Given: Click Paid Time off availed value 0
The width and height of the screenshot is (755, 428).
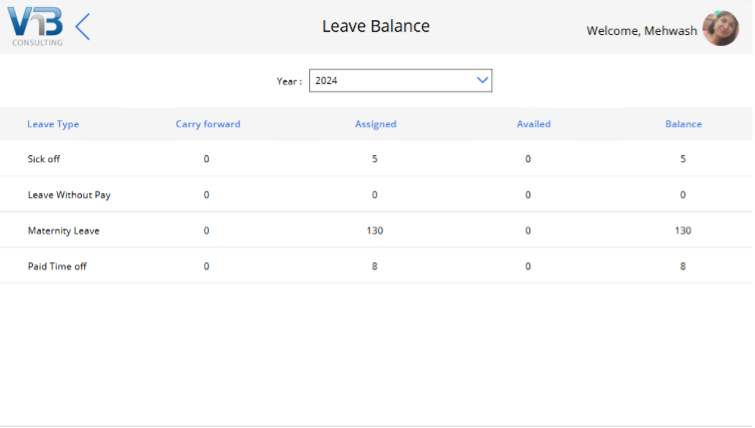Looking at the screenshot, I should [x=528, y=266].
